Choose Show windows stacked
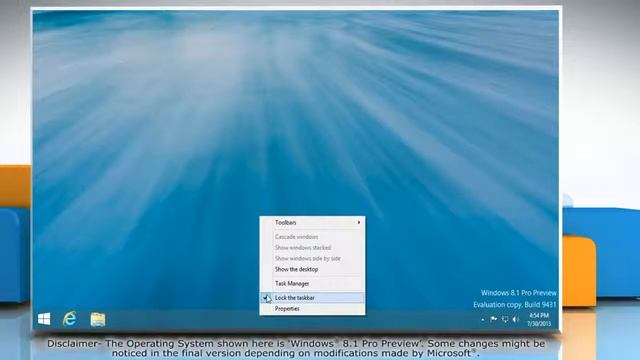This screenshot has width=640, height=360. pyautogui.click(x=312, y=248)
